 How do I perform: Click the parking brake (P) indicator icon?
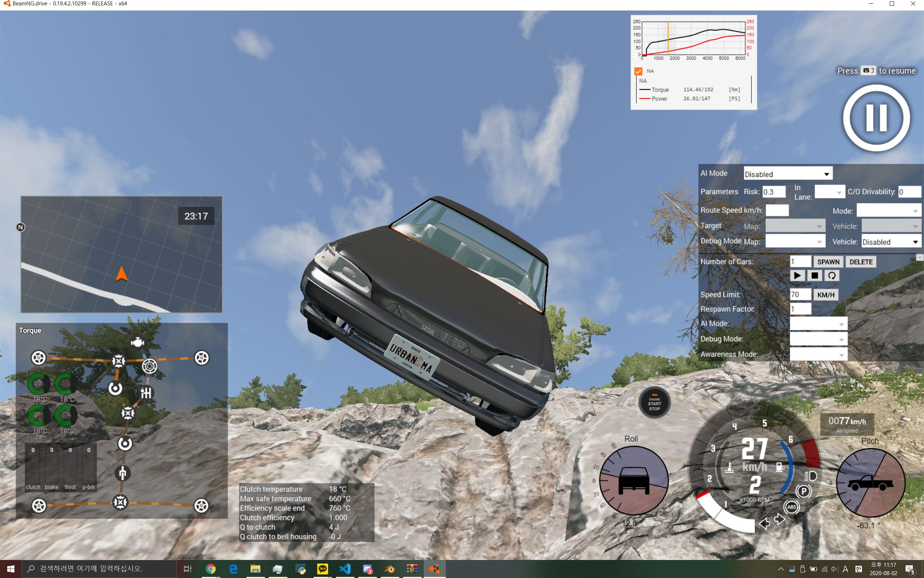coord(803,491)
